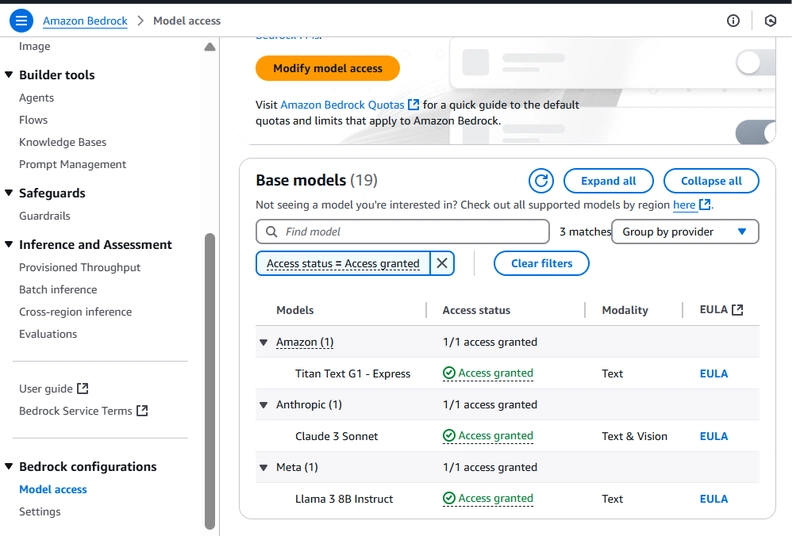Click the Titan Text G1 - Express row
Image resolution: width=800 pixels, height=536 pixels.
507,373
